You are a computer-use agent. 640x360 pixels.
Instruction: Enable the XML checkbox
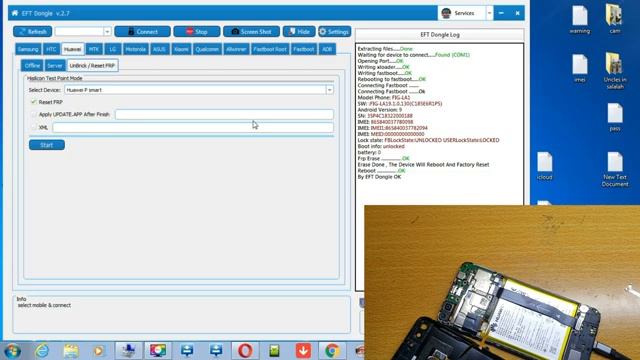point(34,127)
